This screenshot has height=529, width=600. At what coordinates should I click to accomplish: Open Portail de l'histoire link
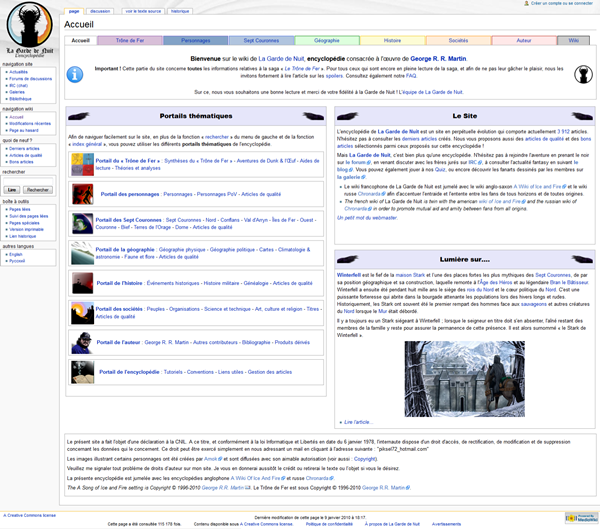point(119,283)
